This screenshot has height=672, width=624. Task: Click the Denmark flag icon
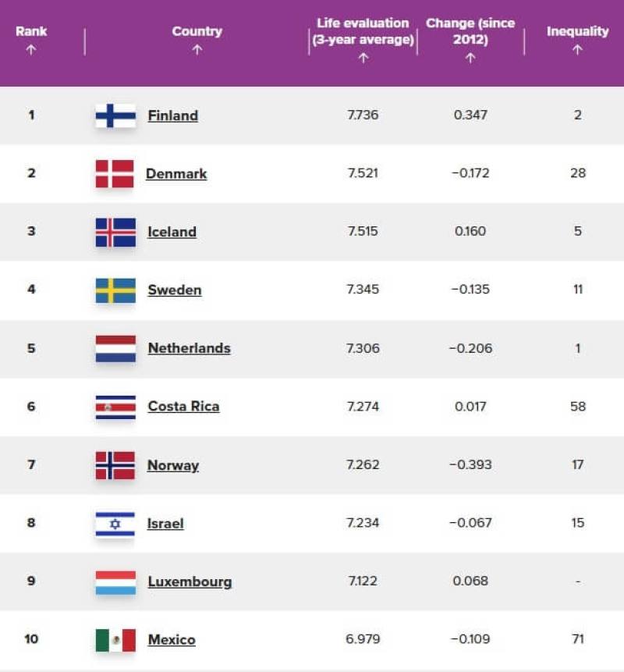point(115,173)
